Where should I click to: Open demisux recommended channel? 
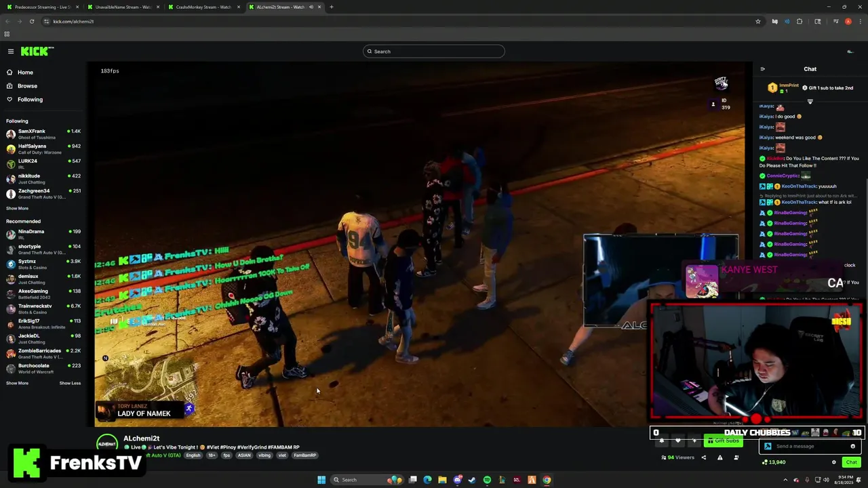pos(43,279)
